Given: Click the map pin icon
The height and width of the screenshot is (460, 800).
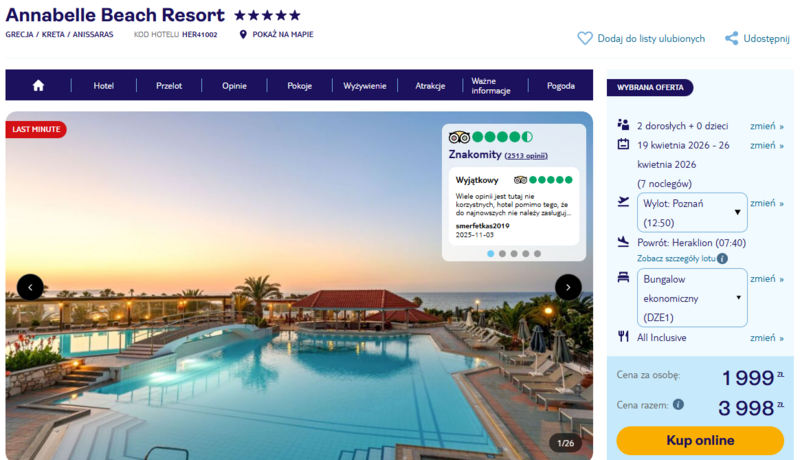Looking at the screenshot, I should point(243,34).
